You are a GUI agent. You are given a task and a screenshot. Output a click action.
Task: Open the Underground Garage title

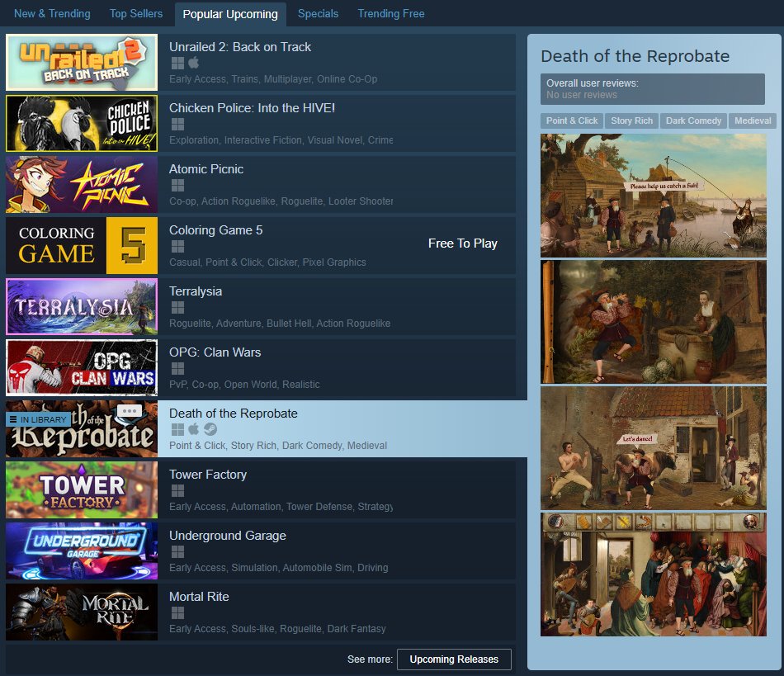[228, 536]
